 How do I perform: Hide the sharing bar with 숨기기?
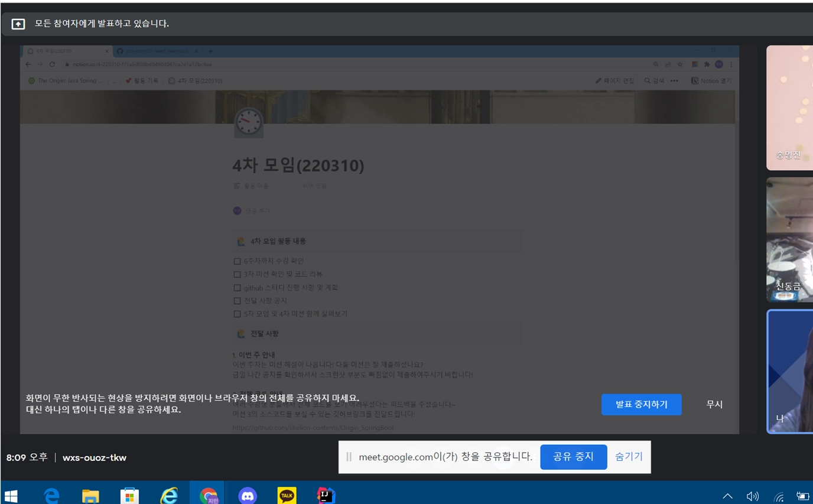[x=629, y=457]
